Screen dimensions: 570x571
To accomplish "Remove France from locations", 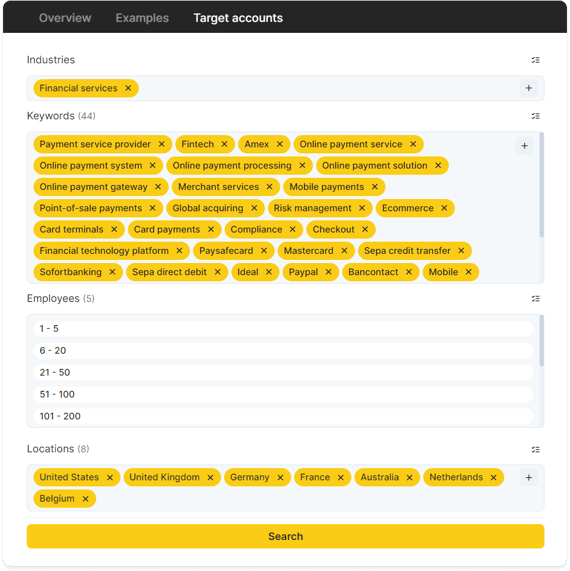I will coord(341,478).
